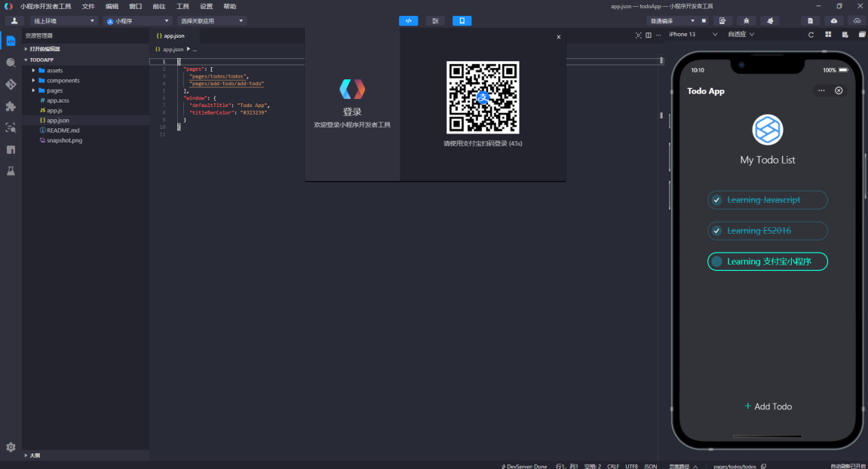
Task: Click the settings gear icon at the bottom left
Action: pyautogui.click(x=11, y=447)
